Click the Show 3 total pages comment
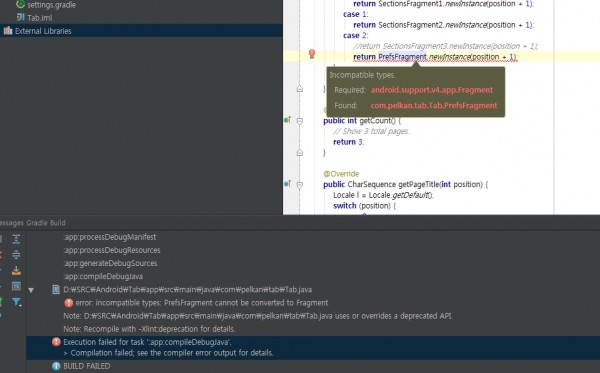This screenshot has width=600, height=373. (371, 131)
